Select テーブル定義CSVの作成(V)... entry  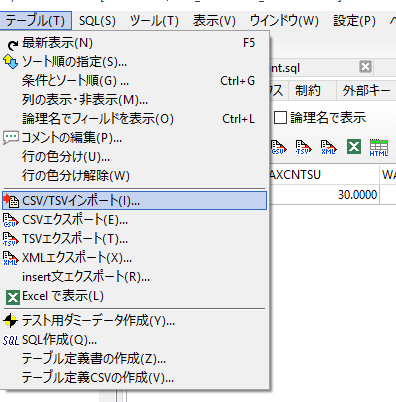134,378
